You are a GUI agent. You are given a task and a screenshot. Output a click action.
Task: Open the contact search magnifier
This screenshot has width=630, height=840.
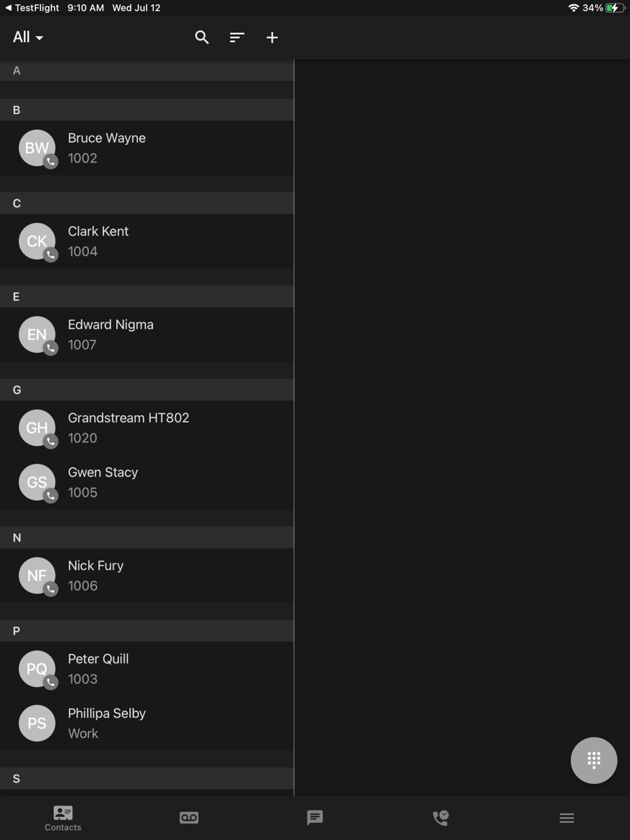click(202, 37)
